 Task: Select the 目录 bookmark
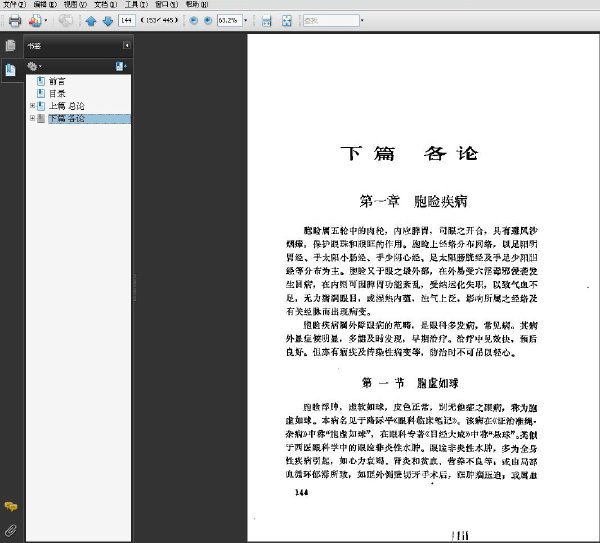click(x=57, y=93)
